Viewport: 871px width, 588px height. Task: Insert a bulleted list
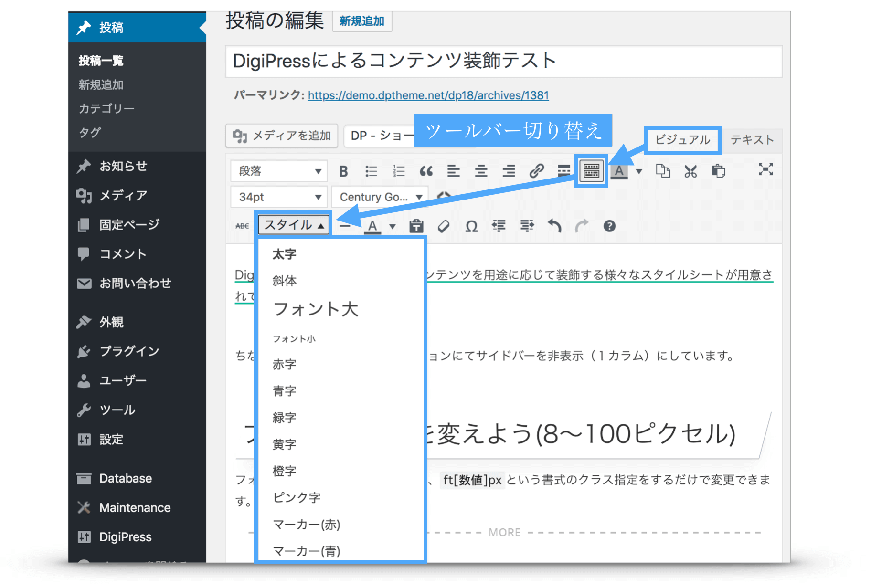coord(371,171)
